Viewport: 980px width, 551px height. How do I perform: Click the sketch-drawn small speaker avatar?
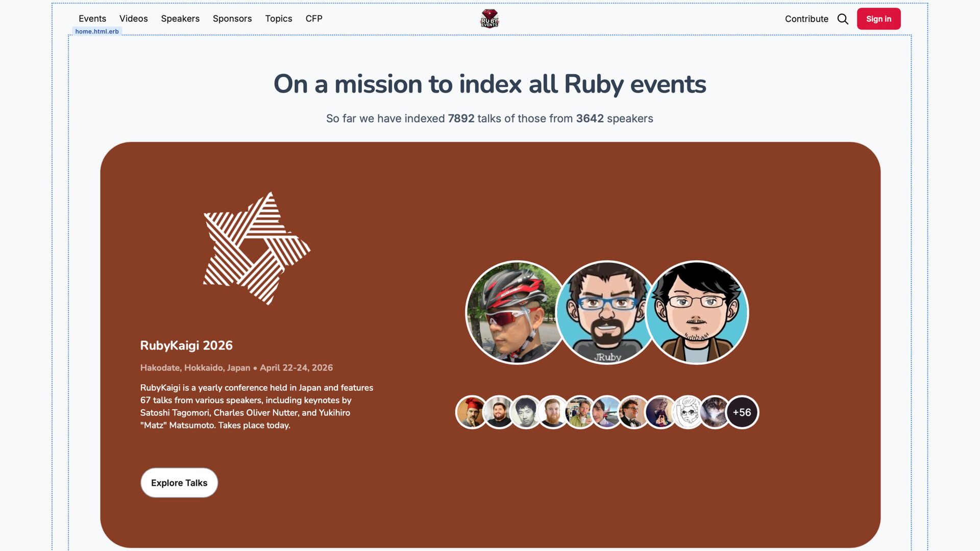(688, 412)
